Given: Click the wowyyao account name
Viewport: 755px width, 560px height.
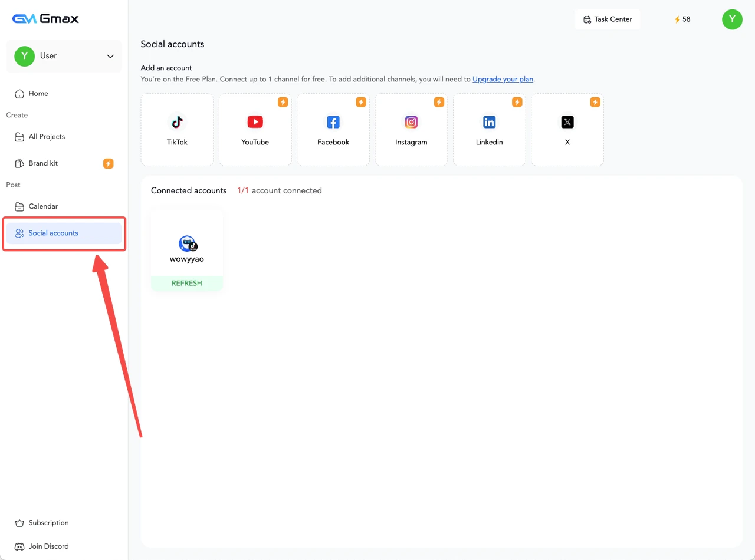Looking at the screenshot, I should [x=187, y=259].
